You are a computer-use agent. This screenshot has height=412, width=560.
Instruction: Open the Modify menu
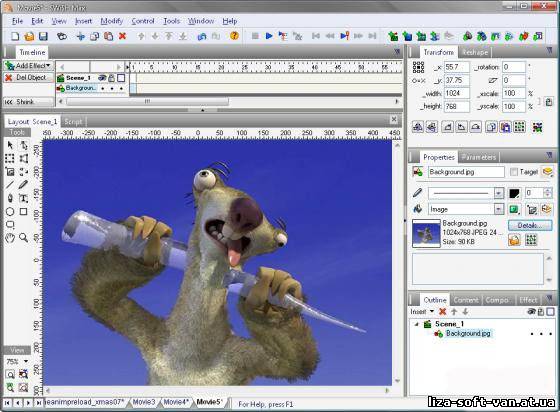[111, 21]
